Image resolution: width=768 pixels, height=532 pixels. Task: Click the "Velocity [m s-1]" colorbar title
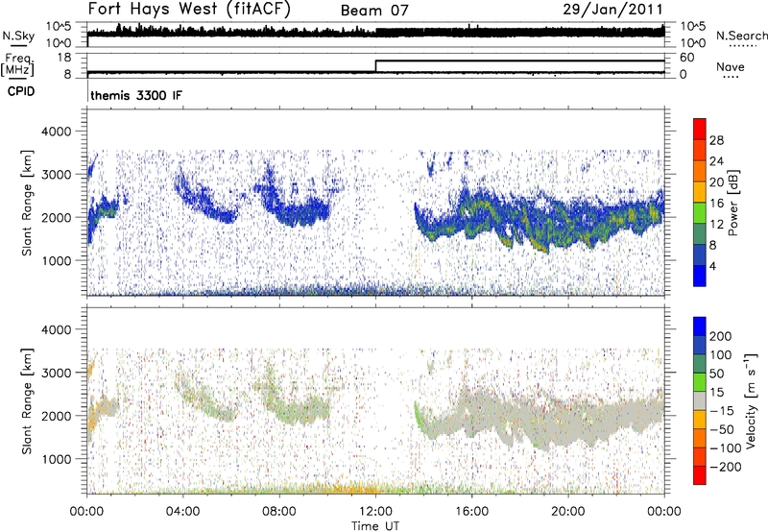[x=751, y=400]
